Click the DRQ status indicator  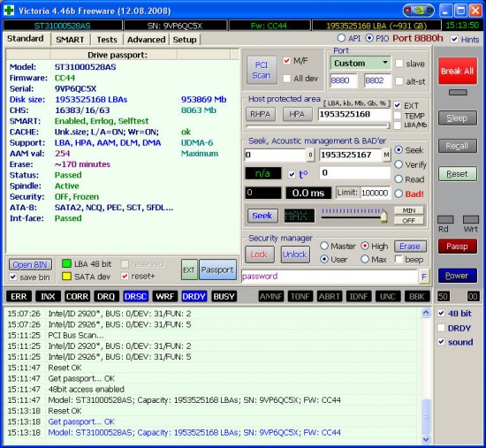pos(106,296)
